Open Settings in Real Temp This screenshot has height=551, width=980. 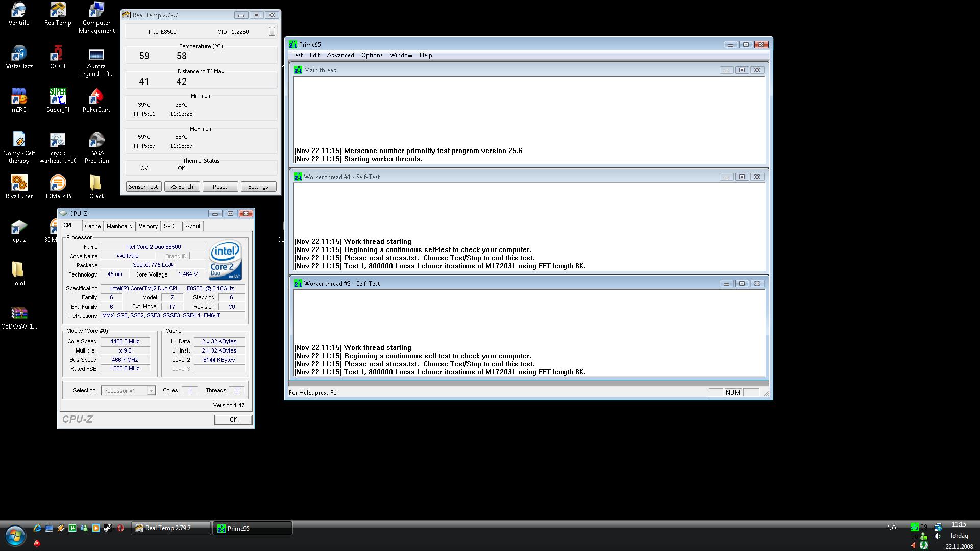pos(258,187)
